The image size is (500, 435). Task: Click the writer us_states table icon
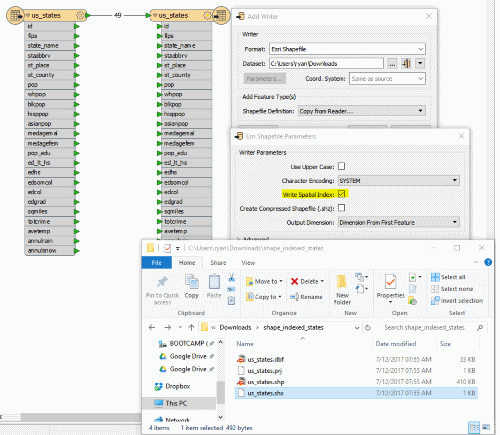(x=221, y=15)
